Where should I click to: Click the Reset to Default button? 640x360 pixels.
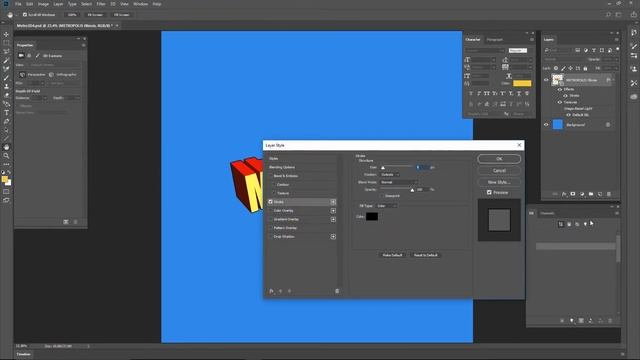point(425,255)
